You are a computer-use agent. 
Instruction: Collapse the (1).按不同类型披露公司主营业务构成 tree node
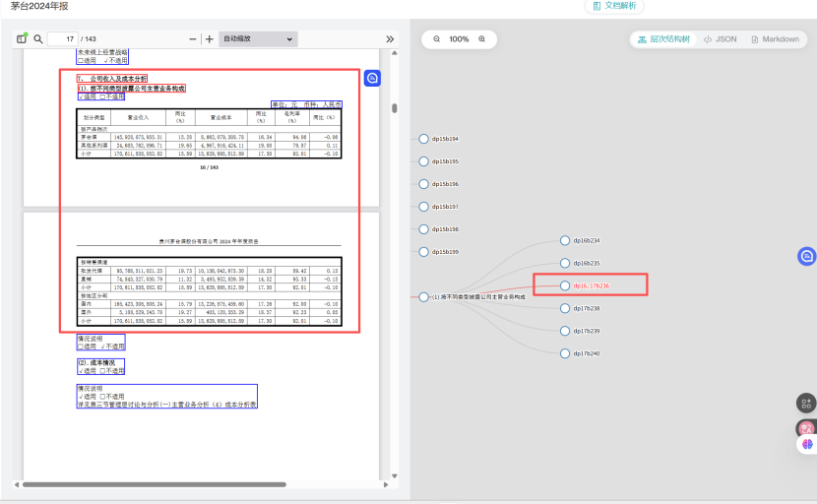424,296
